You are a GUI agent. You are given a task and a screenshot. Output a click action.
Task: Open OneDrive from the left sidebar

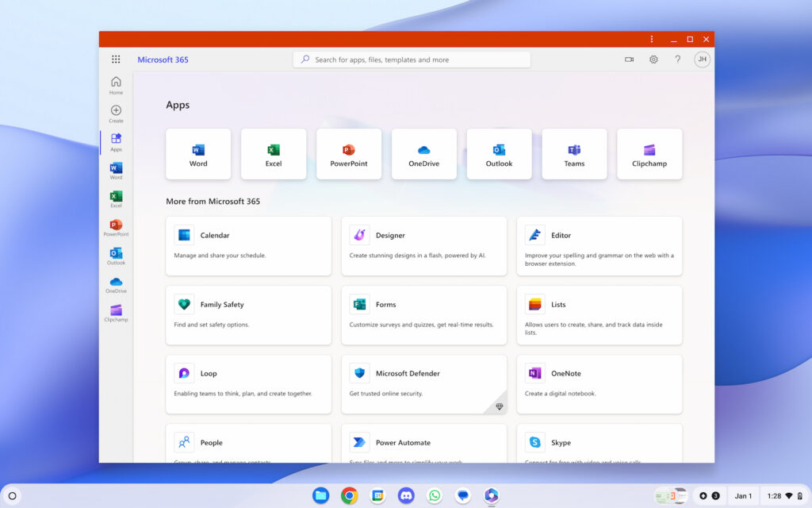coord(116,285)
